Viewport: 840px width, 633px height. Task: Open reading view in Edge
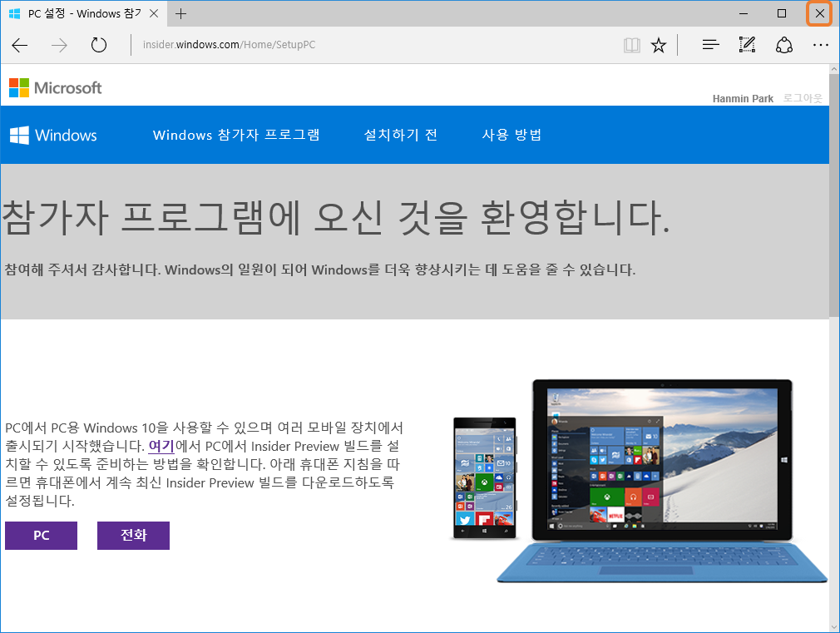click(x=632, y=45)
